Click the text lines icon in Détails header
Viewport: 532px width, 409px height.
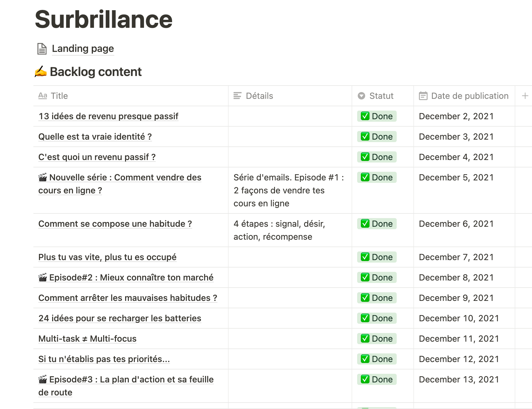[x=237, y=96]
